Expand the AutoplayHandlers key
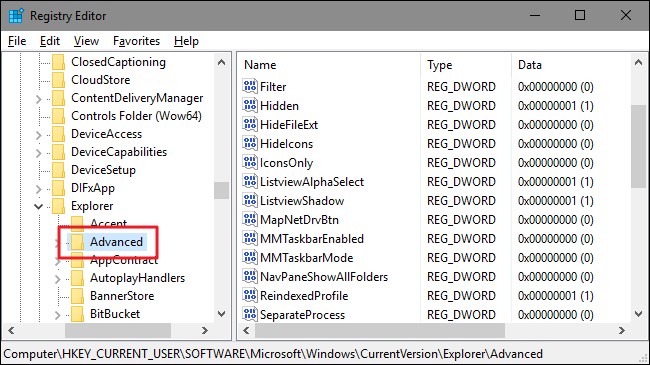650x365 pixels. [58, 279]
